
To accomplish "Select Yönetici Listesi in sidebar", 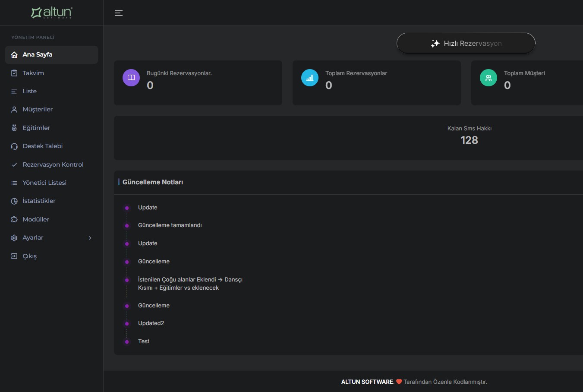I will coord(44,183).
